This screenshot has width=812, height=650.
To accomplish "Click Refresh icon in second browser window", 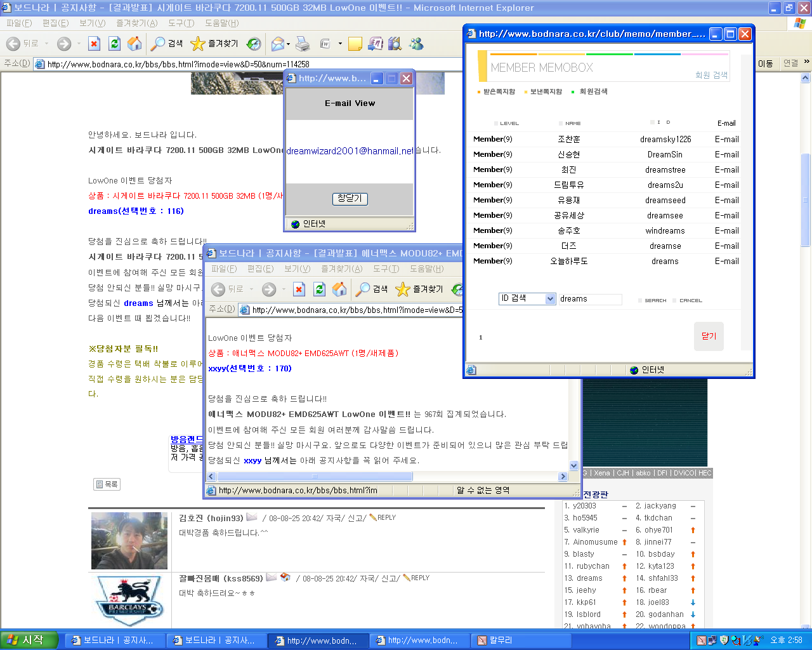I will [x=319, y=289].
